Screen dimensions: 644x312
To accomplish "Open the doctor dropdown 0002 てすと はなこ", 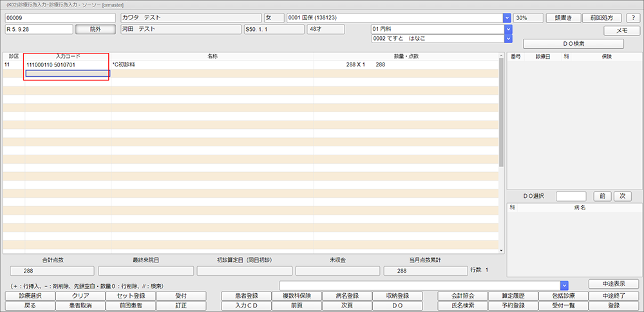I will pos(507,39).
